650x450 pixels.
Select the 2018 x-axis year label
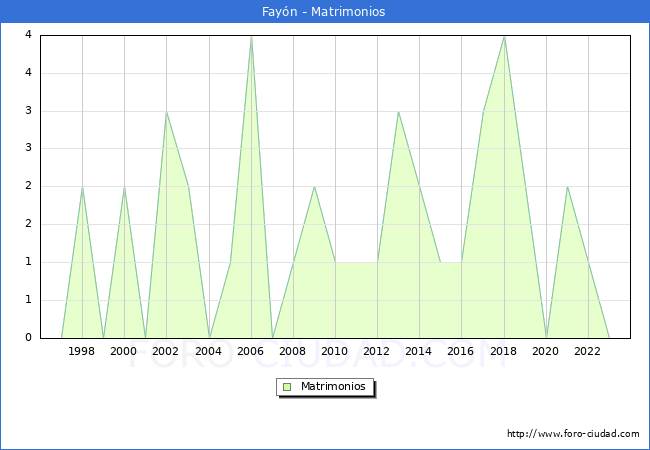504,351
